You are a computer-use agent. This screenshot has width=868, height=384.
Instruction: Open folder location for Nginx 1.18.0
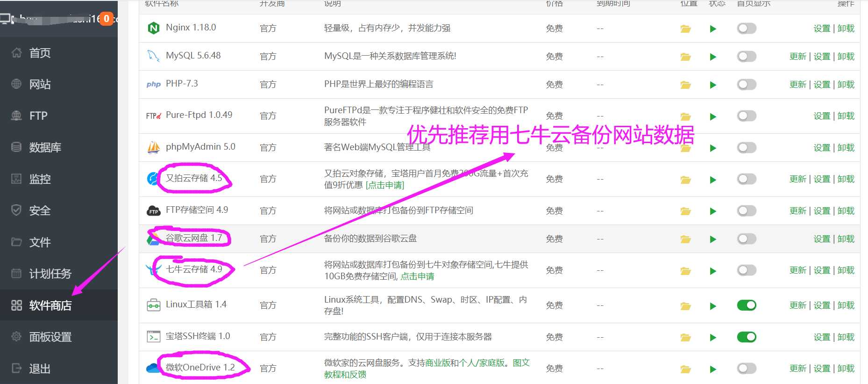[685, 29]
